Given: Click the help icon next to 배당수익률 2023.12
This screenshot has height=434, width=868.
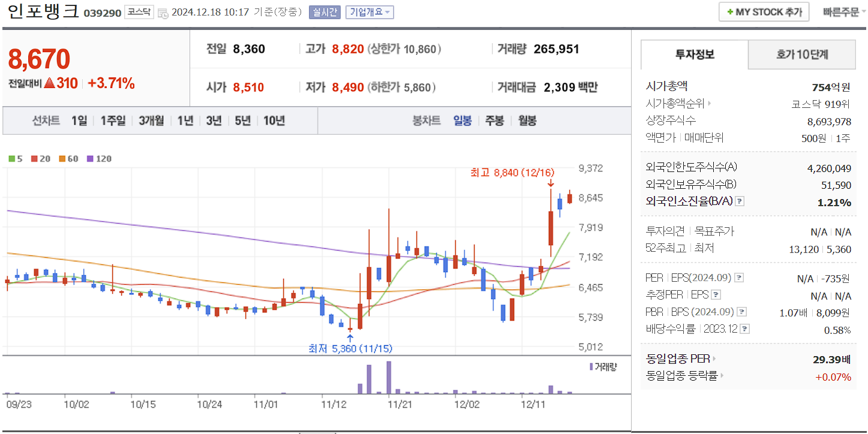Looking at the screenshot, I should [x=744, y=329].
